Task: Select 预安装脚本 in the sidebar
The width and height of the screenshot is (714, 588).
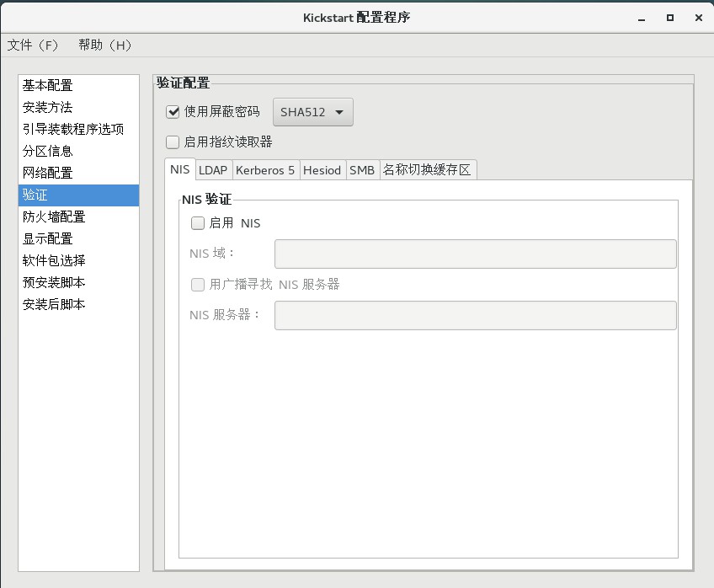Action: click(78, 282)
